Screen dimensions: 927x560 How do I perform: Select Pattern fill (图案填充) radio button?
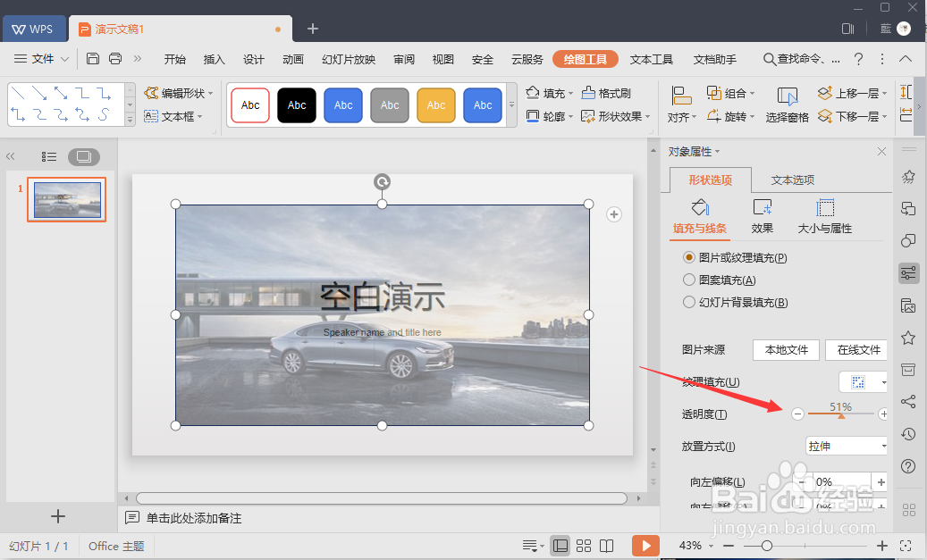pyautogui.click(x=688, y=280)
